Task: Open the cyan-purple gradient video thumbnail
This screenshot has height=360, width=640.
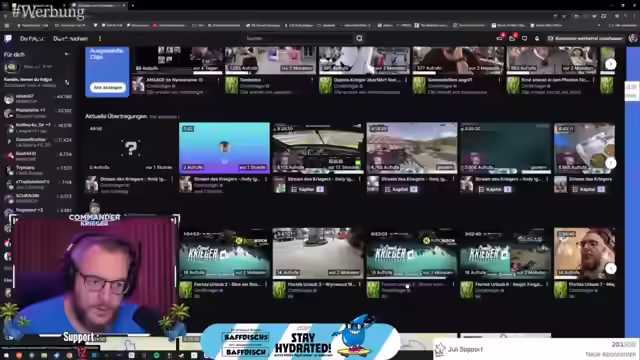Action: pyautogui.click(x=224, y=148)
